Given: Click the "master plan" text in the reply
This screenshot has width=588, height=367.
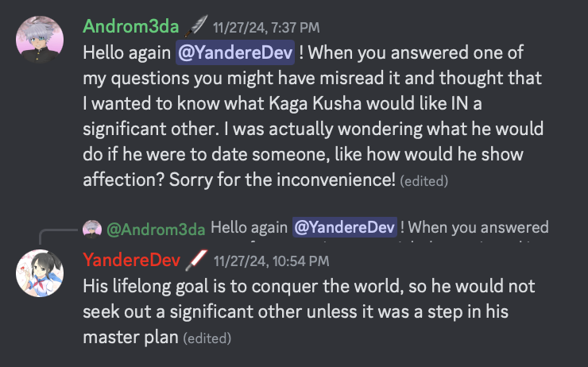Looking at the screenshot, I should pyautogui.click(x=130, y=337).
